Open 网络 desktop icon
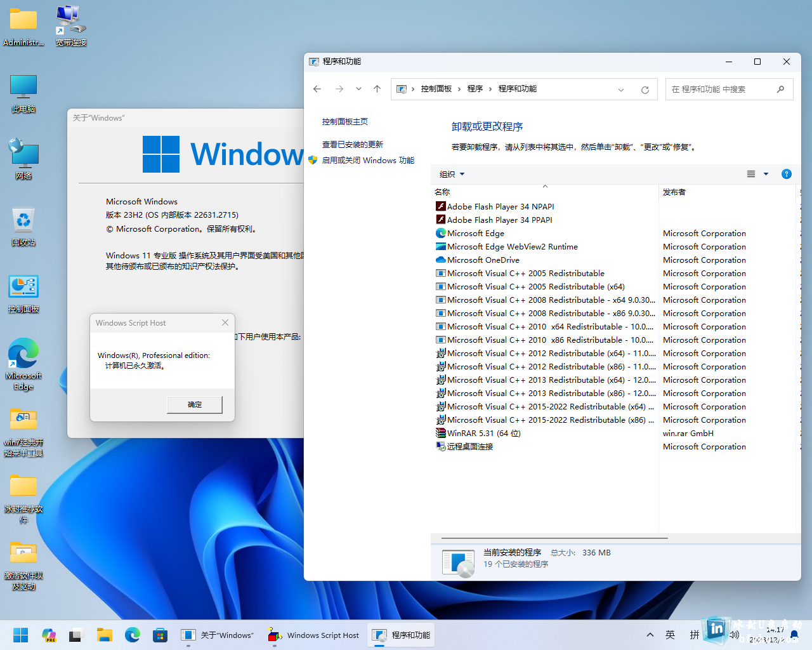The image size is (812, 650). (x=23, y=160)
